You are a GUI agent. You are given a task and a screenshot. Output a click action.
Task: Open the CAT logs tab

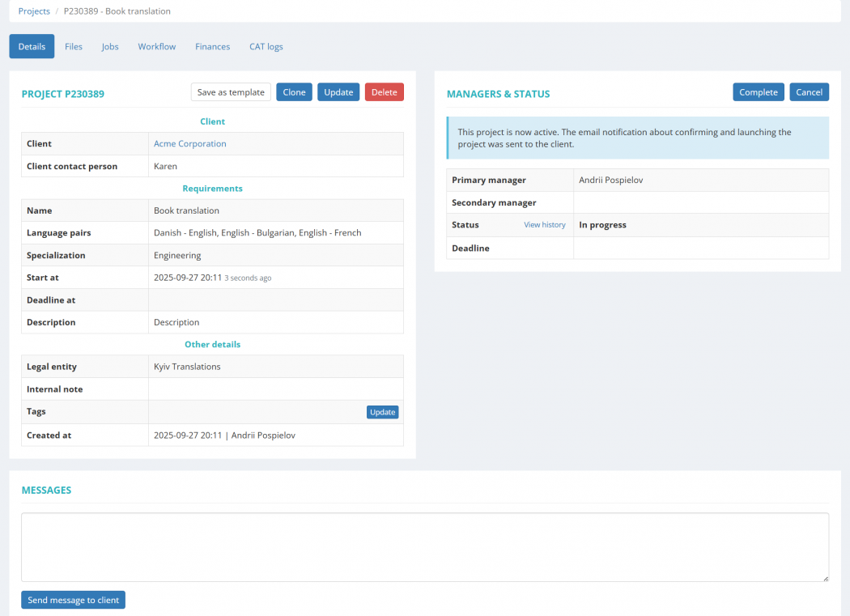[266, 46]
